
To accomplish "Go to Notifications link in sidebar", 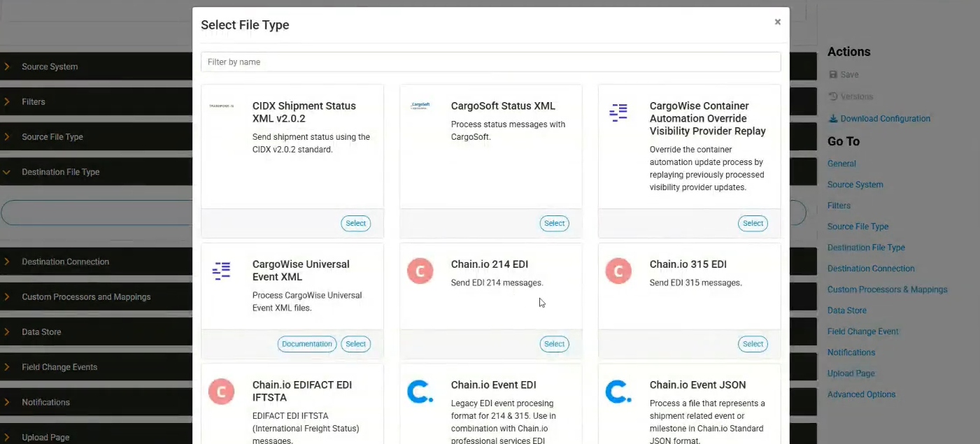I will tap(851, 352).
